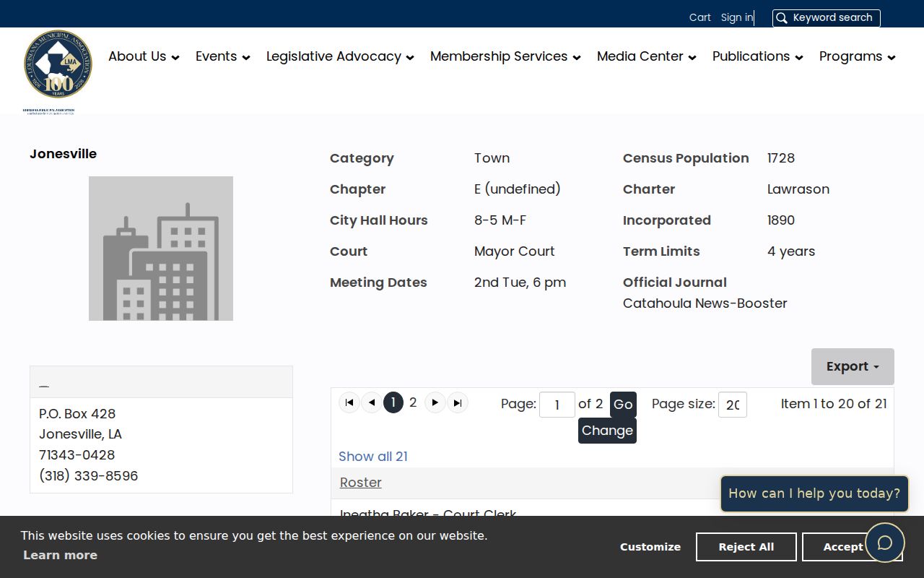Reject all cookies
This screenshot has height=578, width=924.
(x=746, y=547)
